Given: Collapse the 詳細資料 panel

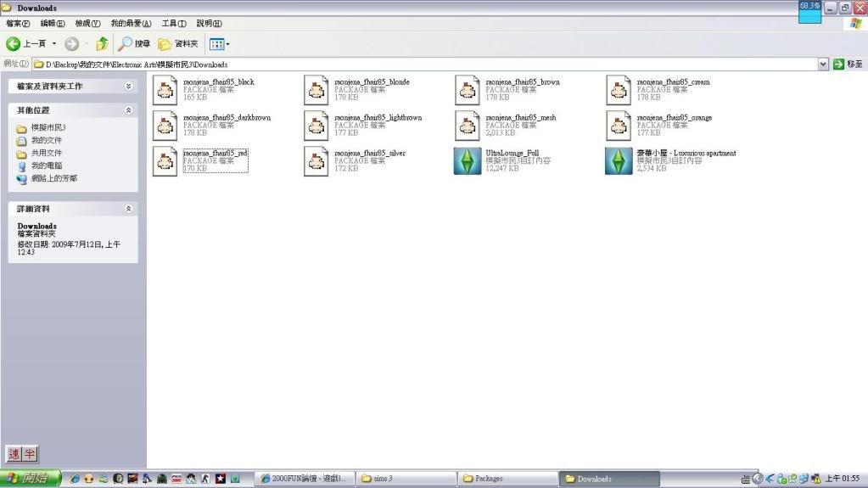Looking at the screenshot, I should [x=128, y=209].
